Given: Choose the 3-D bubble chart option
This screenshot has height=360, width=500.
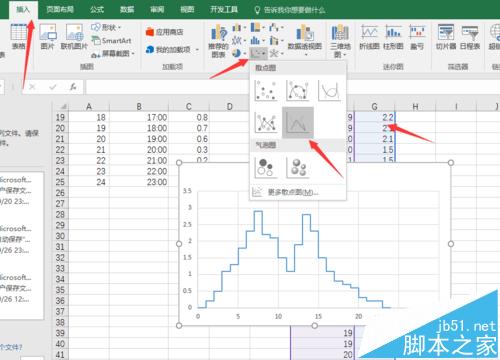Looking at the screenshot, I should (297, 167).
